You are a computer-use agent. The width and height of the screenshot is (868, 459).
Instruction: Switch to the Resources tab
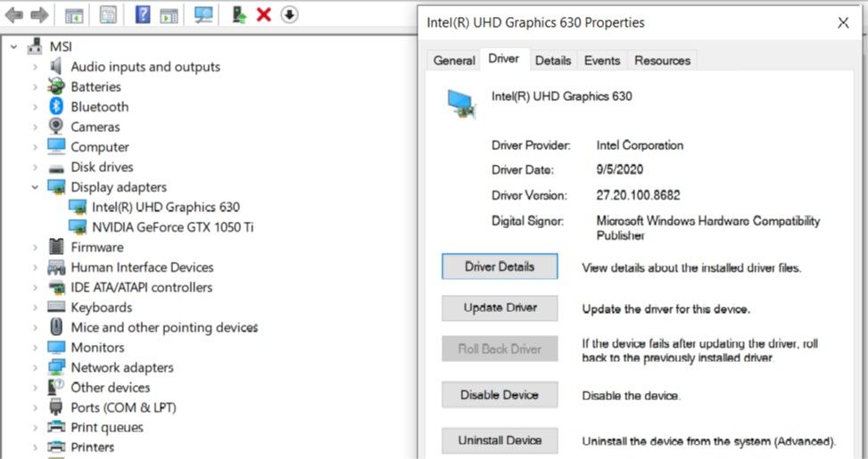point(662,61)
